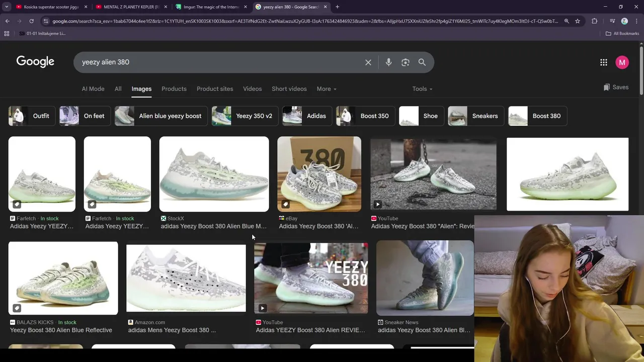This screenshot has width=644, height=362.
Task: Reload the current page
Action: 31,21
